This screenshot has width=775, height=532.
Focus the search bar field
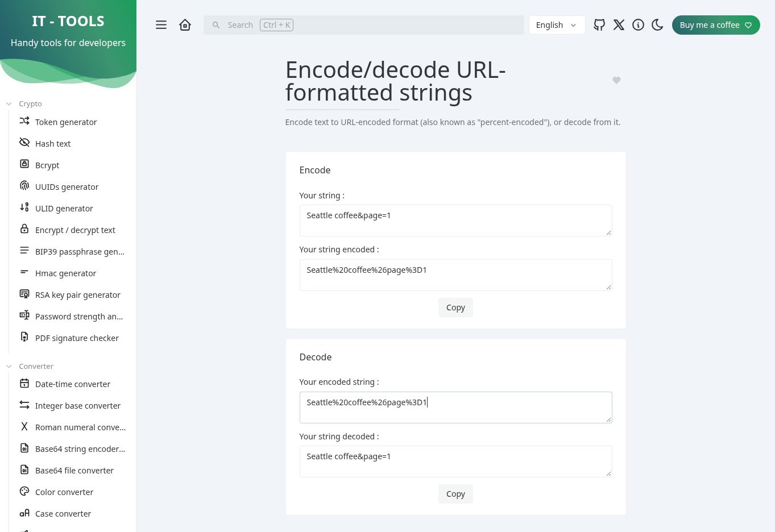tap(364, 25)
